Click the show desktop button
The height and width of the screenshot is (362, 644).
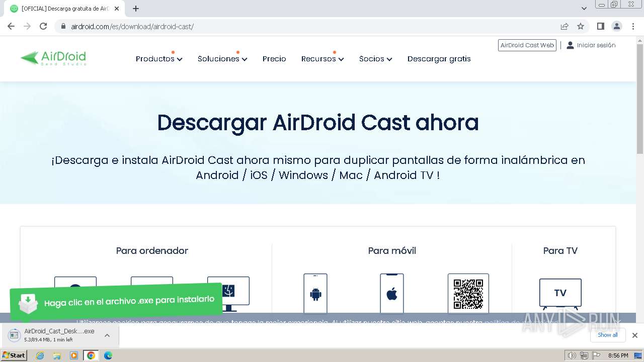pos(638,355)
